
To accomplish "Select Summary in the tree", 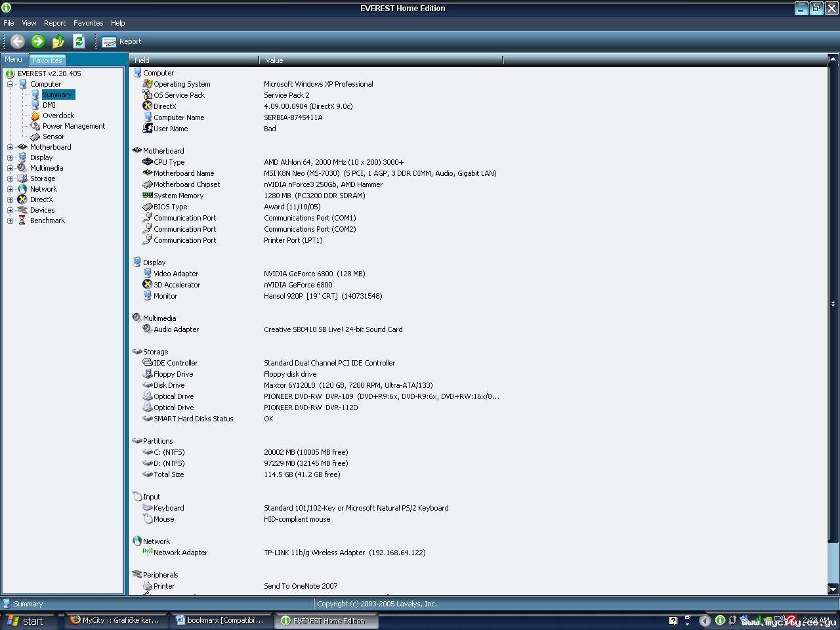I will coord(57,94).
